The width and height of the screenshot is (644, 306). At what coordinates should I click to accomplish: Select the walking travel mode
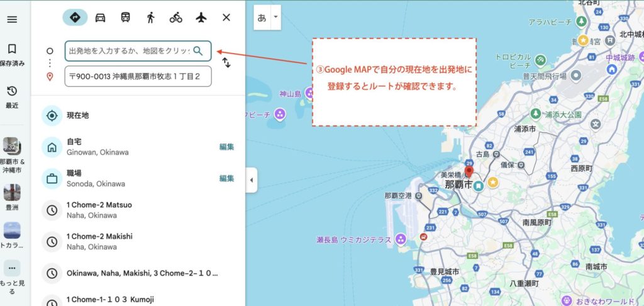(150, 18)
